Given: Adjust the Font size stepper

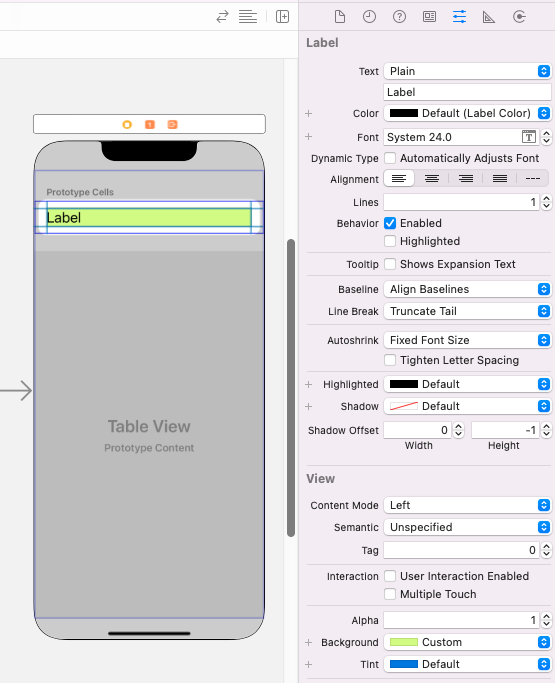Looking at the screenshot, I should pyautogui.click(x=546, y=137).
